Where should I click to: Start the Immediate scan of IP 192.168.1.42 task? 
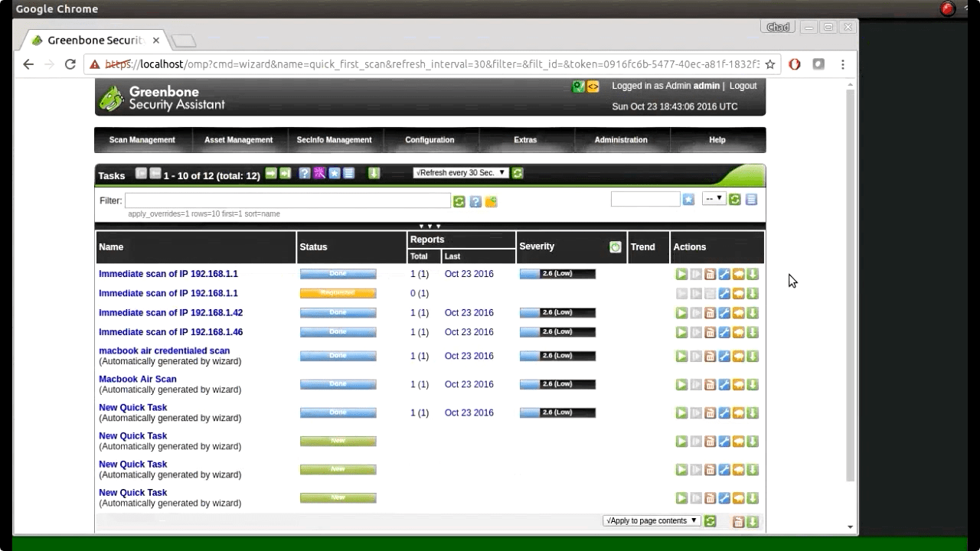(681, 312)
